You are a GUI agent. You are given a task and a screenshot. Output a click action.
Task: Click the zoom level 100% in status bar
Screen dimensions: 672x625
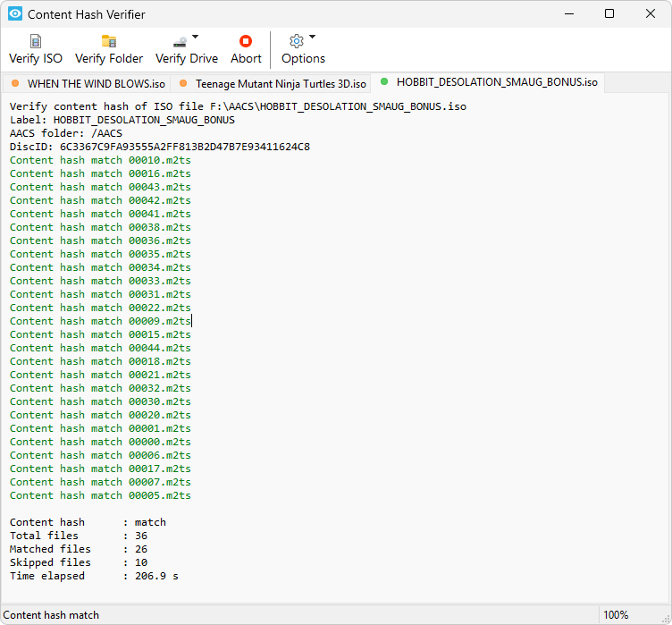pos(616,615)
